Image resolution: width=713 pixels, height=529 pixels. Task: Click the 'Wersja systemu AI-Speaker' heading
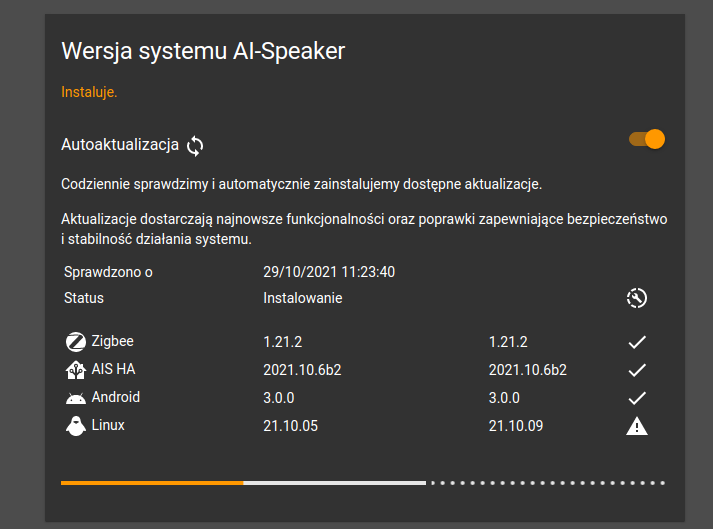pyautogui.click(x=203, y=50)
